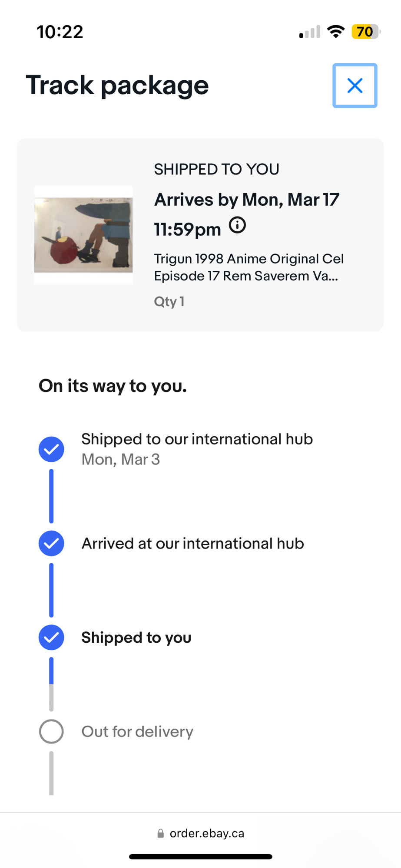
Task: Close the Track package panel
Action: coord(355,85)
